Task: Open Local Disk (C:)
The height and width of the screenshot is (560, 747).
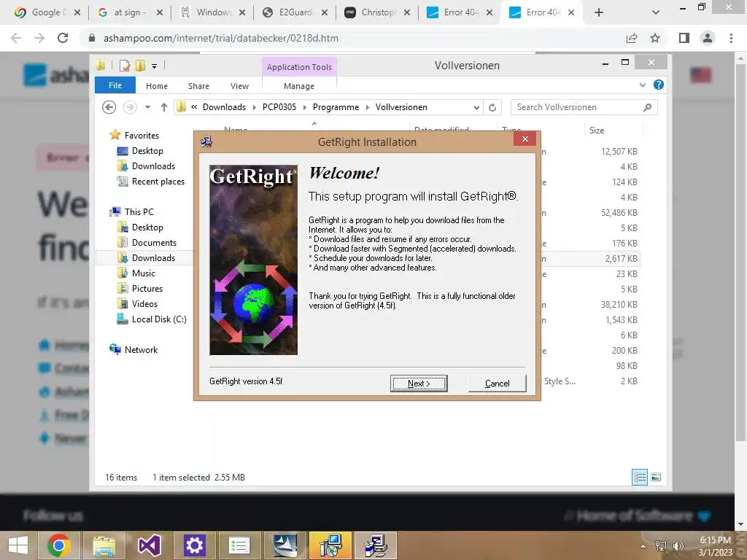Action: tap(158, 319)
